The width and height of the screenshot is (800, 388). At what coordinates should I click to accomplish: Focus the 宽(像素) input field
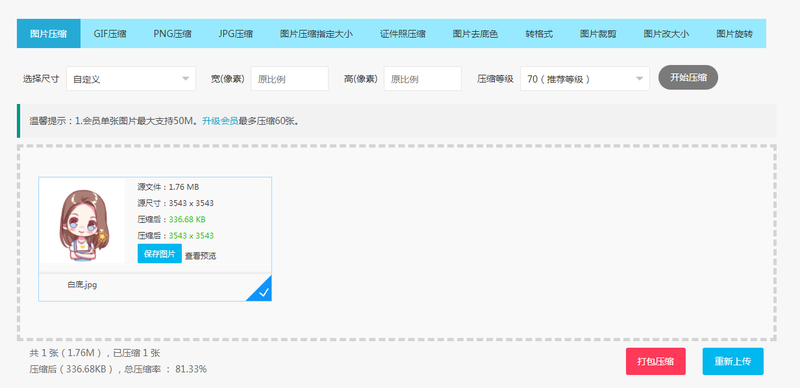coord(289,79)
